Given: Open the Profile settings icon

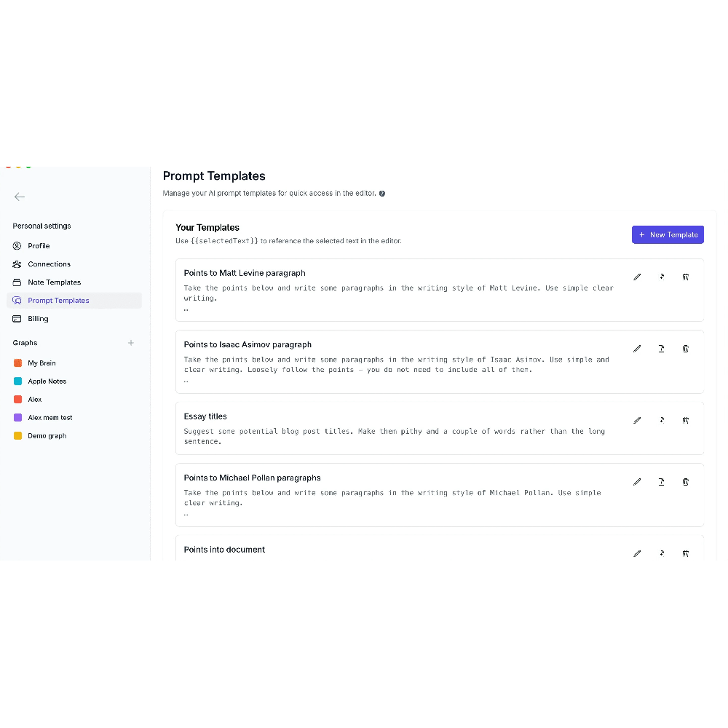Looking at the screenshot, I should coord(16,245).
